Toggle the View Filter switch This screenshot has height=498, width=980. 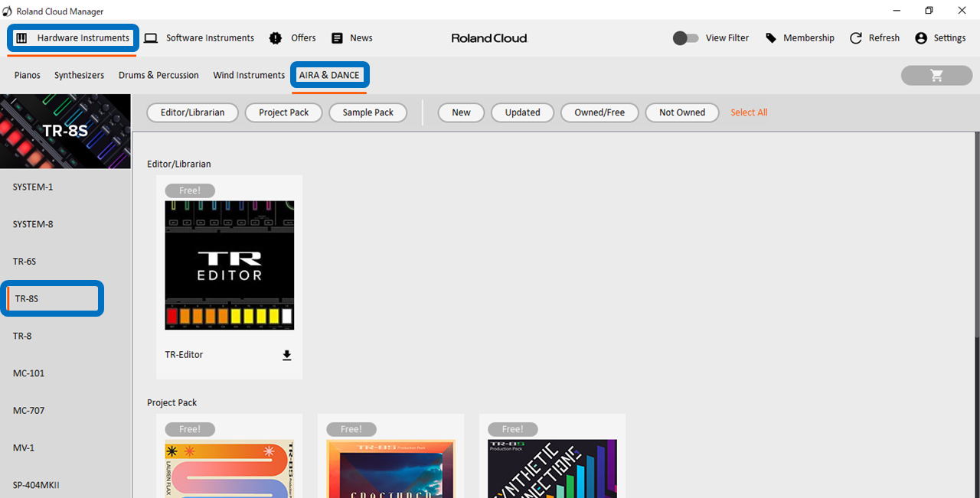tap(685, 38)
